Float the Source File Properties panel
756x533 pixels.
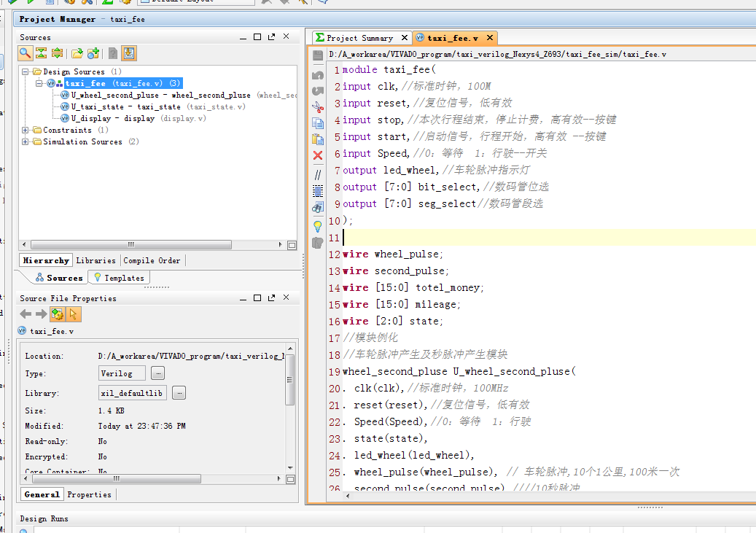click(x=271, y=298)
